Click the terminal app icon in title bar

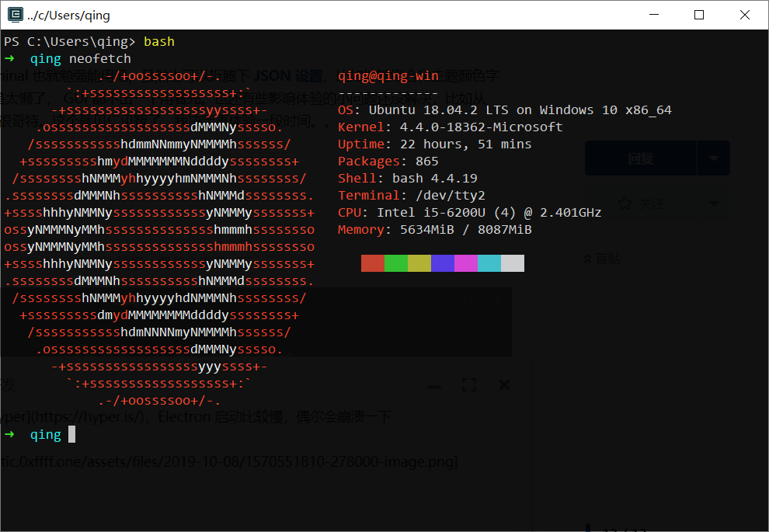point(16,15)
